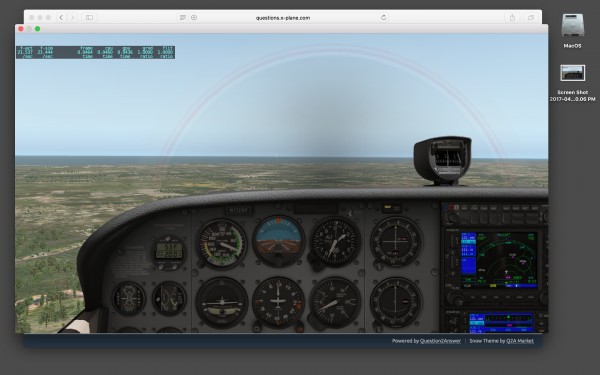Screen dimensions: 600x375
Task: Reload the page with the refresh icon
Action: click(x=383, y=18)
